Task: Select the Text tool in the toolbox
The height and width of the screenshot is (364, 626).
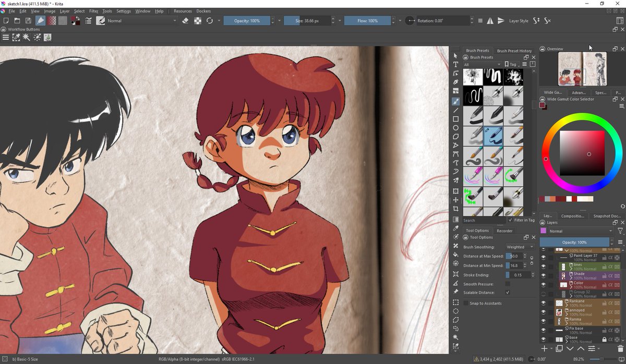Action: pos(455,65)
